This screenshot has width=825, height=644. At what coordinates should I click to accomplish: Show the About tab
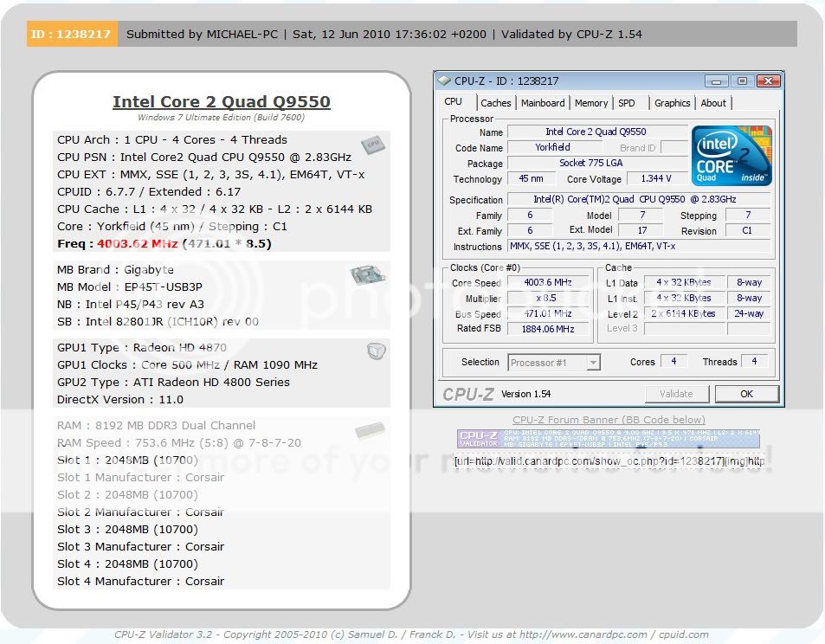713,103
